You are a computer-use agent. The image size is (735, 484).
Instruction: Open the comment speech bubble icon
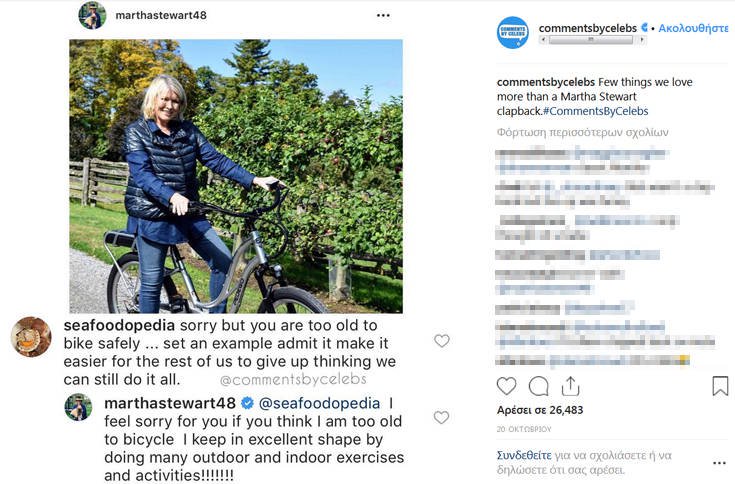pos(539,387)
